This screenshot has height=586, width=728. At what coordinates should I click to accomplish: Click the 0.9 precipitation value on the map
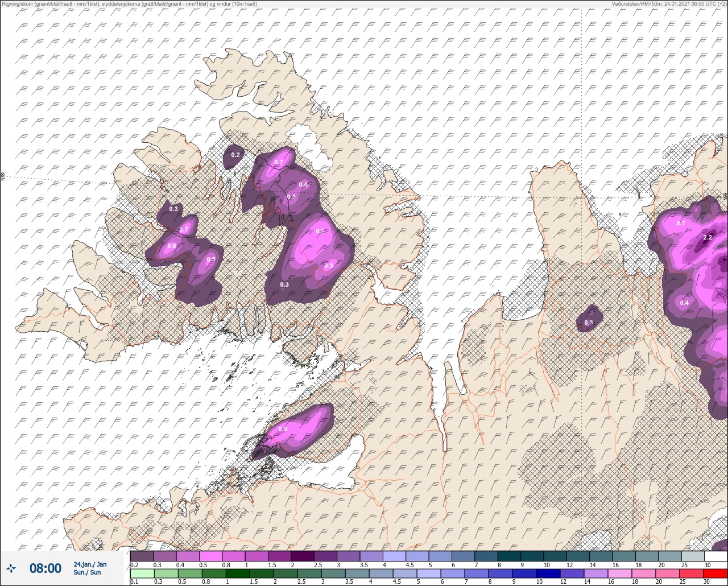tap(283, 429)
